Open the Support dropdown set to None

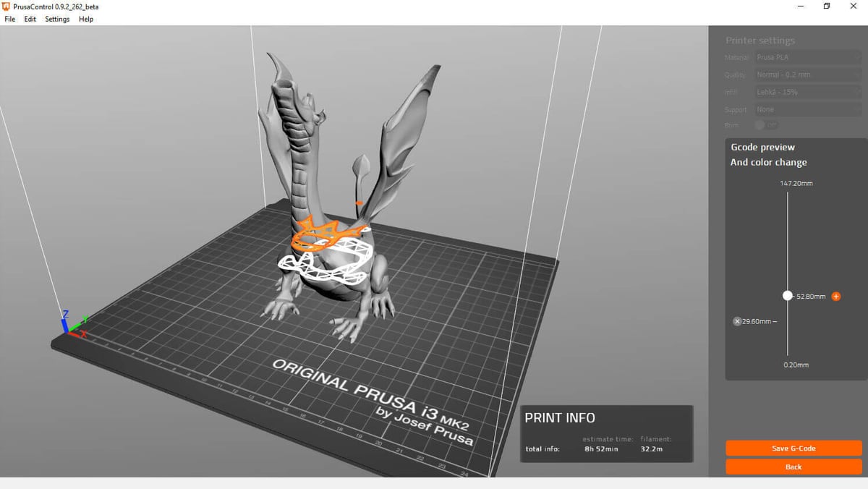(x=807, y=109)
